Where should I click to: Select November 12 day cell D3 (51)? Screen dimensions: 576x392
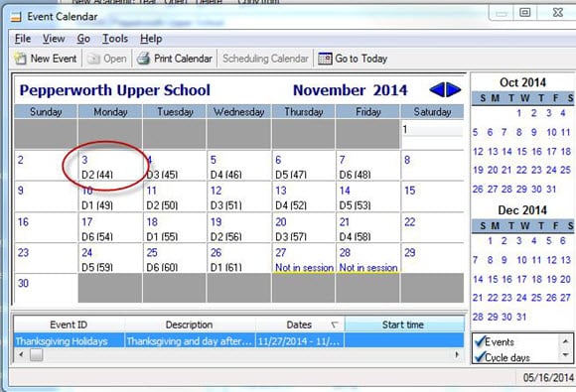[x=239, y=196]
